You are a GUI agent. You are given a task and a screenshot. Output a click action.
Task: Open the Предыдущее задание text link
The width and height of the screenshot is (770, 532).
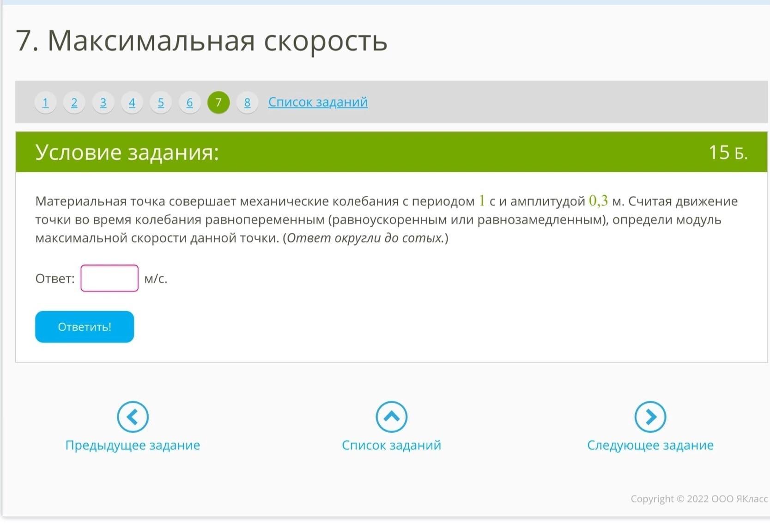[x=133, y=445]
